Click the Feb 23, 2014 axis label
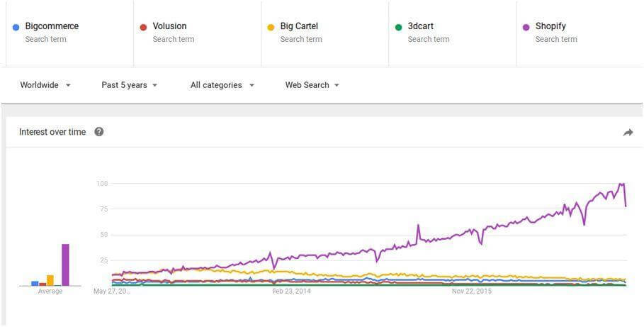The image size is (644, 327). 292,292
